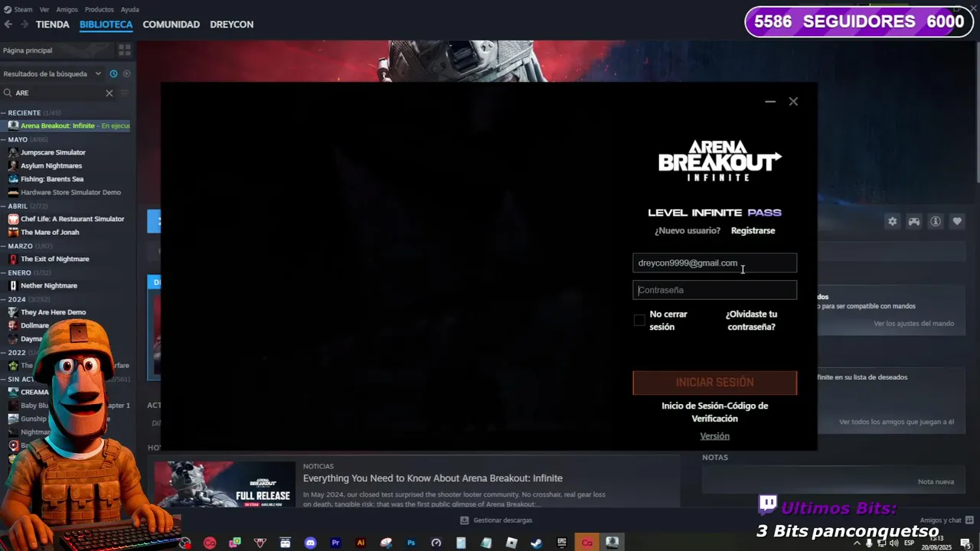Viewport: 980px width, 551px height.
Task: Clear the ARE search with X icon
Action: pyautogui.click(x=109, y=93)
